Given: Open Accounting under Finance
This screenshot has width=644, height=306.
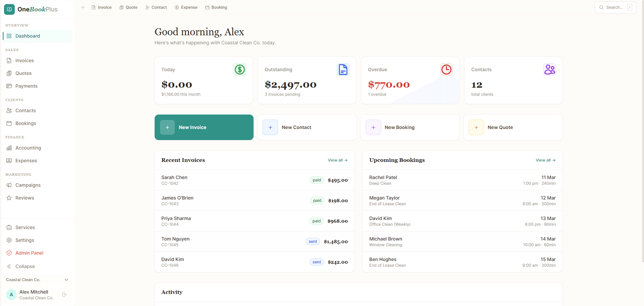Looking at the screenshot, I should tap(28, 148).
